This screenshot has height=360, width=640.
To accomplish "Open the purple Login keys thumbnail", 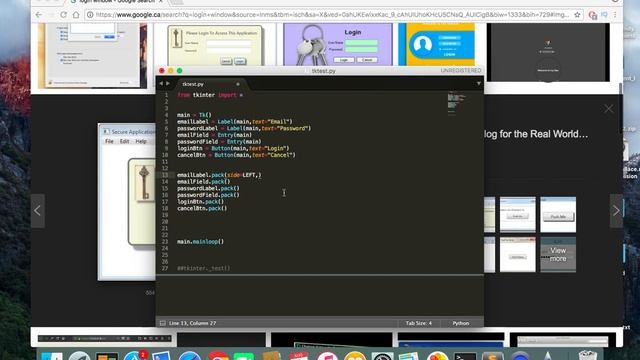I will (338, 44).
